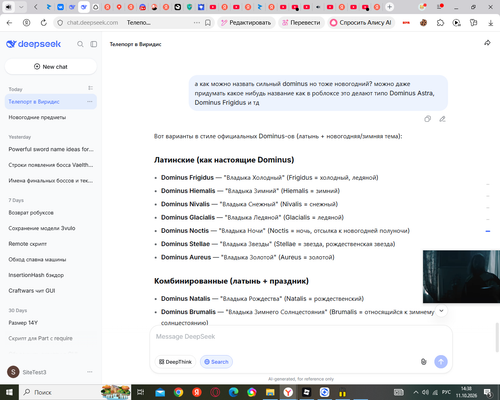This screenshot has height=400, width=500.
Task: Click the multi-select icon beside Today
Action: tap(90, 88)
